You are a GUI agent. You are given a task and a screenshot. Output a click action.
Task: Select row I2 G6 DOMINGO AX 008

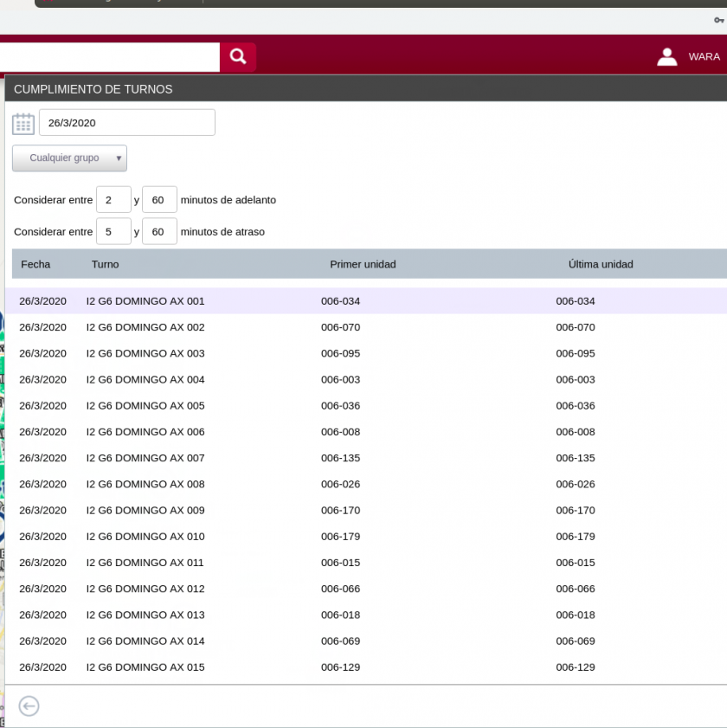[145, 484]
